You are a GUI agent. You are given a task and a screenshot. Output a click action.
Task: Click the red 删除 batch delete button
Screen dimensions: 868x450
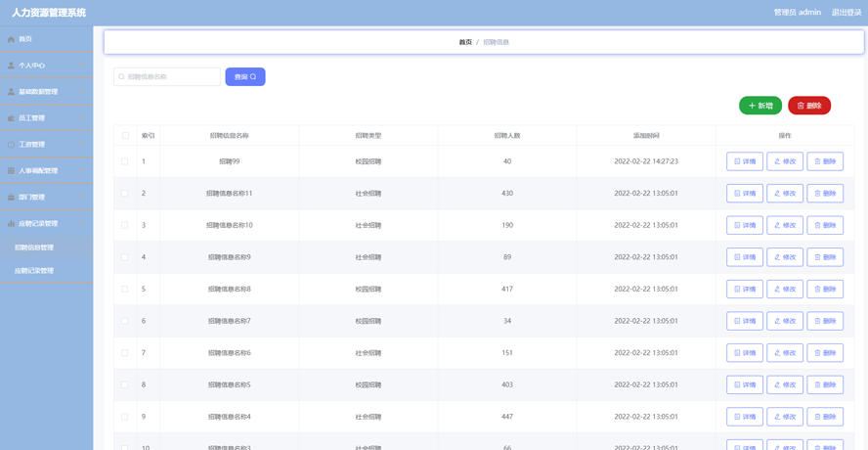pos(809,106)
